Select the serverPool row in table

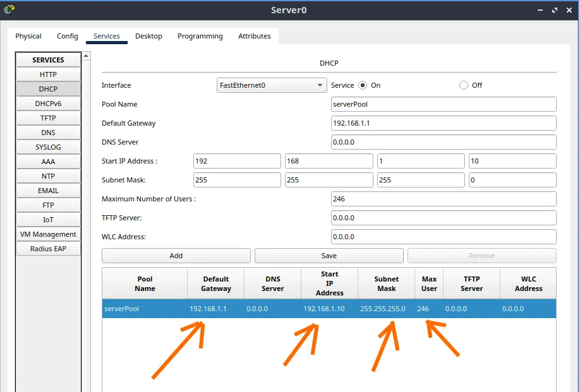[x=329, y=309]
